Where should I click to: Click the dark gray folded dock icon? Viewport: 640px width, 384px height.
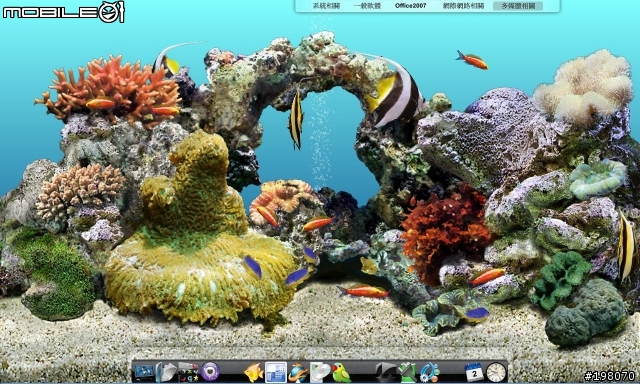[385, 372]
